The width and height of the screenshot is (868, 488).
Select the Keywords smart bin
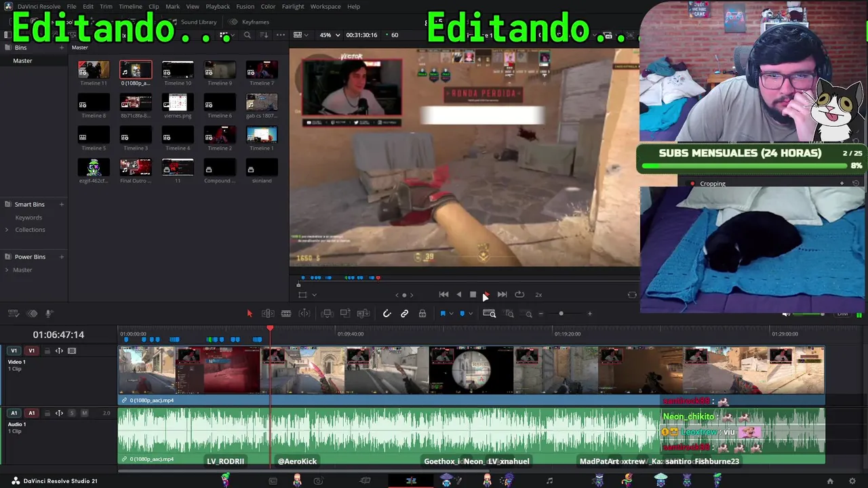pyautogui.click(x=28, y=218)
